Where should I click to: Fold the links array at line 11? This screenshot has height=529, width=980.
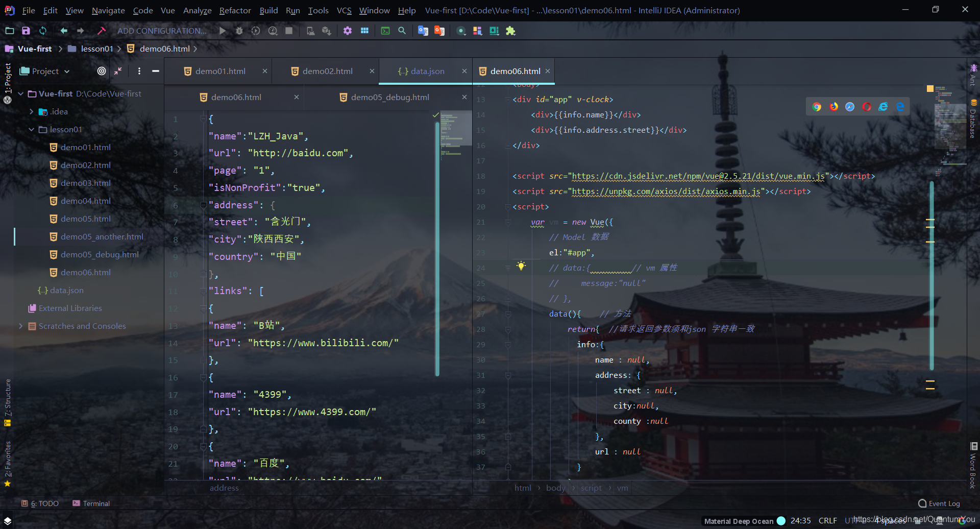click(x=203, y=291)
